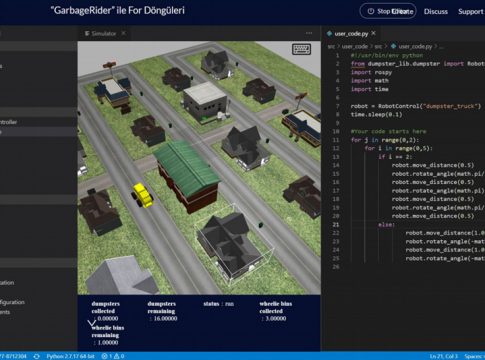Open the errors and warnings indicator
Screen dimensions: 485x360
(x=113, y=356)
